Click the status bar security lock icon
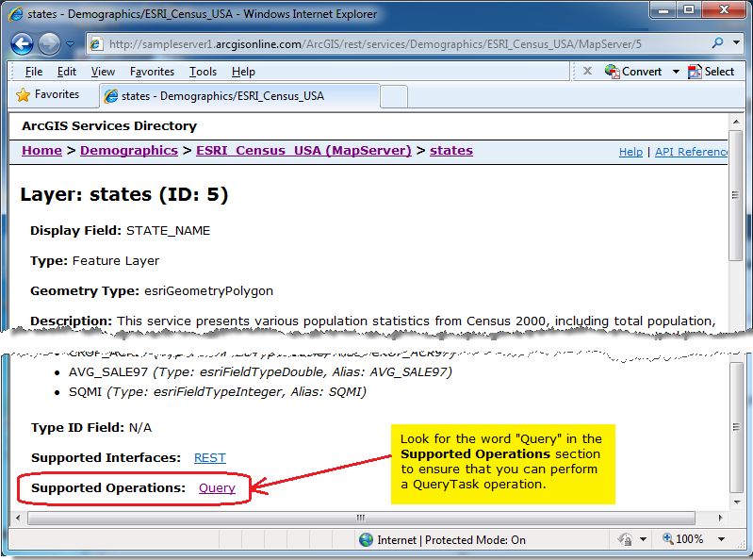Viewport: 753px width, 560px height. (625, 539)
